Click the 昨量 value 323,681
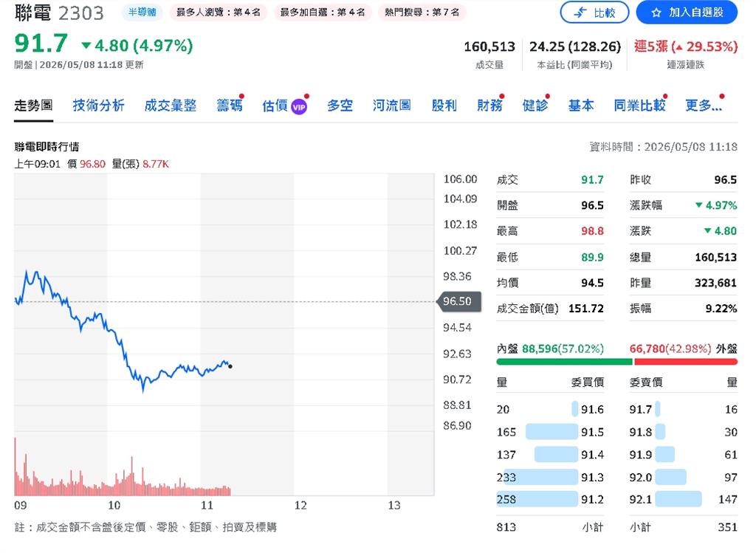 (x=715, y=283)
